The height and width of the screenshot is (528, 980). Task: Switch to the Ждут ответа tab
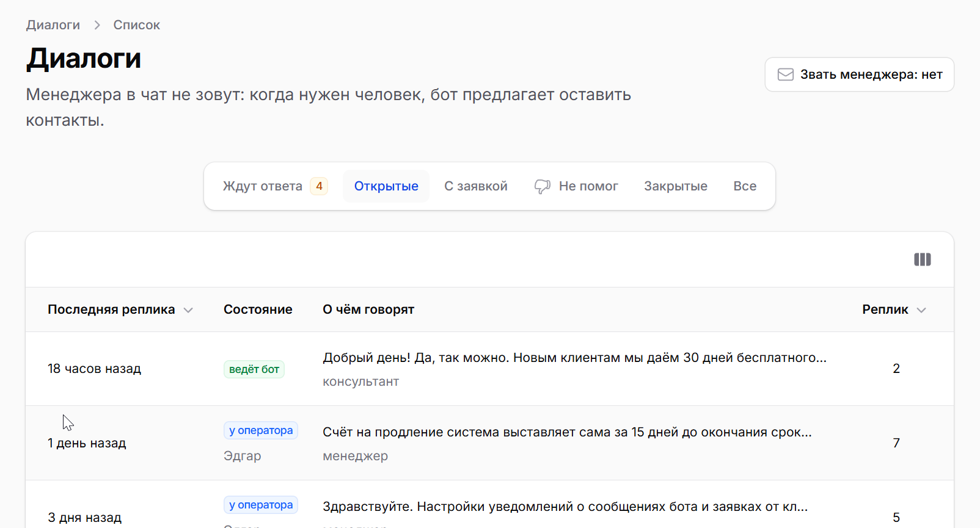(275, 186)
